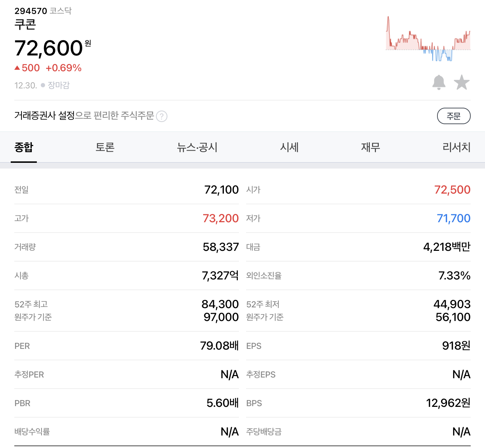Screen dimensions: 485x448
Task: Switch to the 토론 tab
Action: tap(105, 147)
